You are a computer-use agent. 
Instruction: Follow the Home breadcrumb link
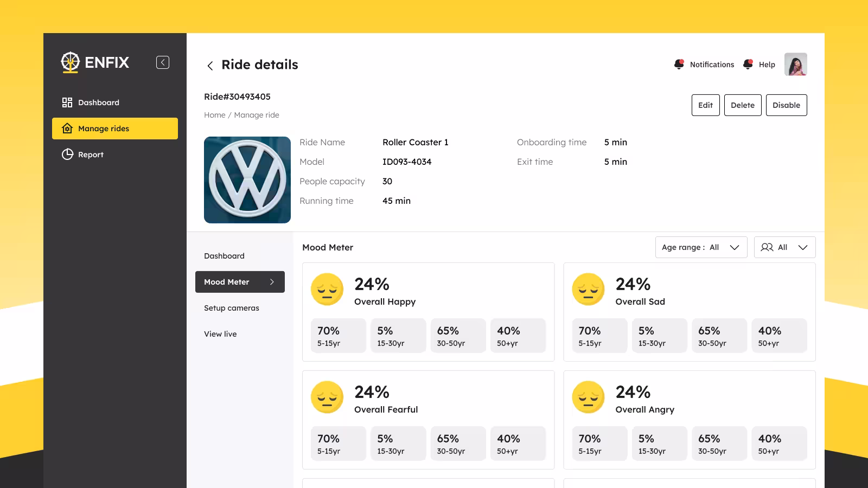215,115
